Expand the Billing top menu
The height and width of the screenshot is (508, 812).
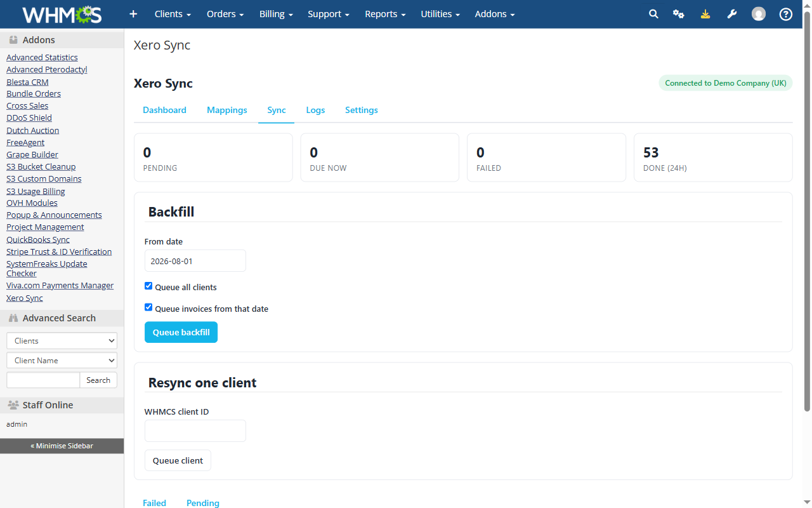click(276, 14)
